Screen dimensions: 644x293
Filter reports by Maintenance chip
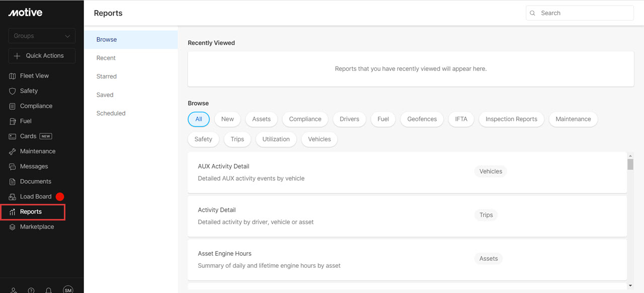coord(573,119)
